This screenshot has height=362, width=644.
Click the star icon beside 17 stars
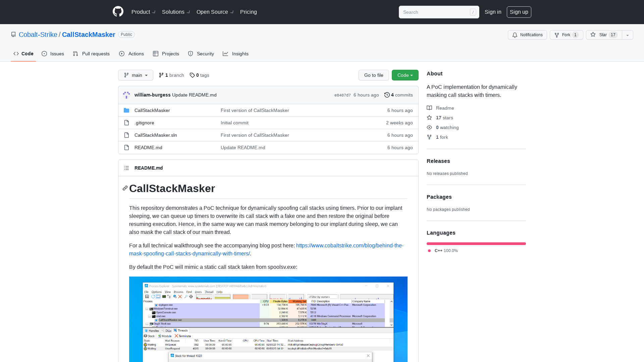coord(429,118)
